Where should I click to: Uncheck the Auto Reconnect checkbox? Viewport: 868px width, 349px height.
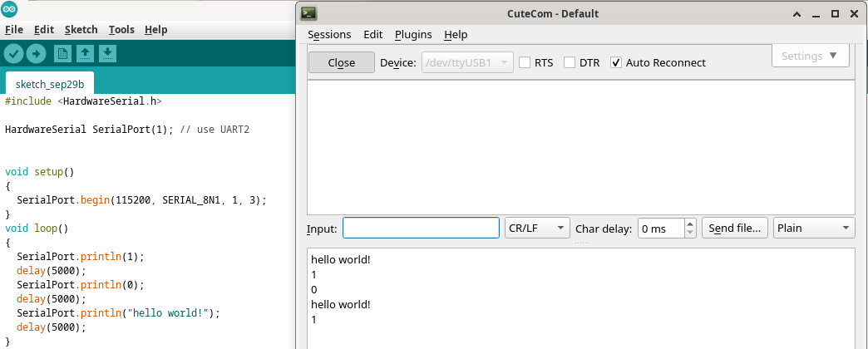[616, 62]
